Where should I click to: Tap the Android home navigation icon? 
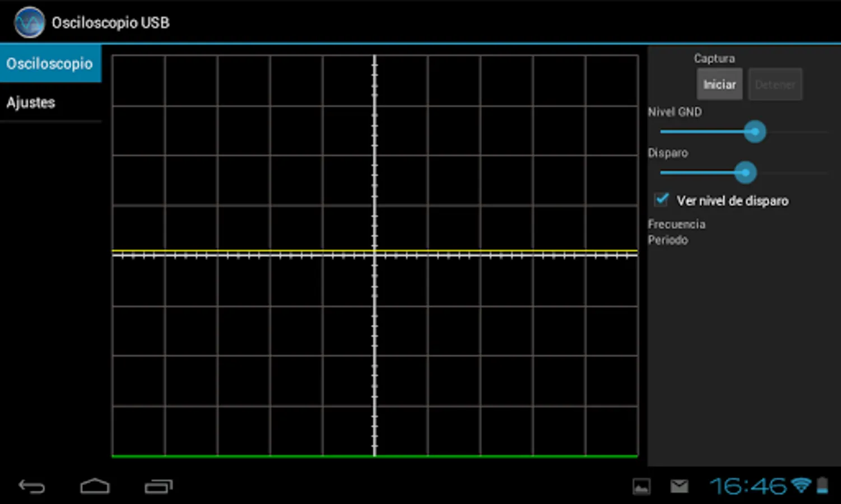coord(95,486)
